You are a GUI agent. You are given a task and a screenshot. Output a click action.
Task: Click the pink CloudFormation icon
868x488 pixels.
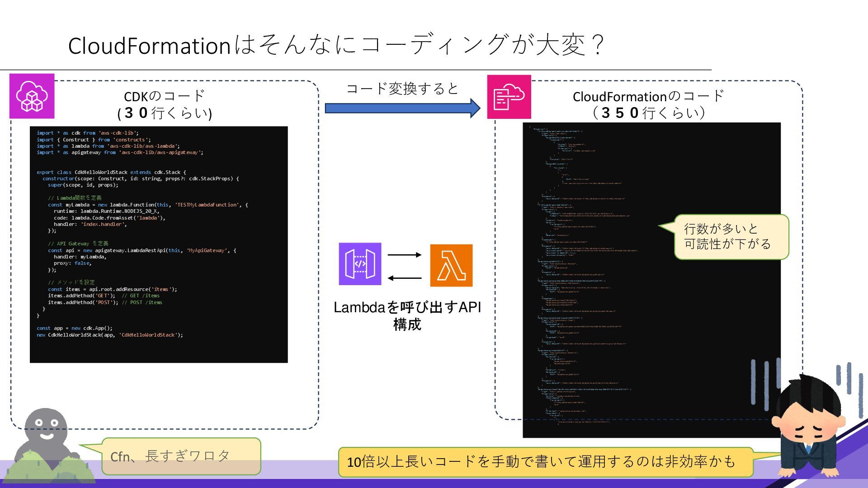(x=509, y=97)
